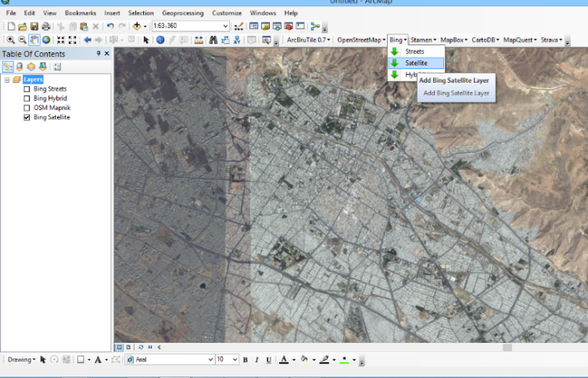
Task: List by drawing order in TOC
Action: point(8,66)
